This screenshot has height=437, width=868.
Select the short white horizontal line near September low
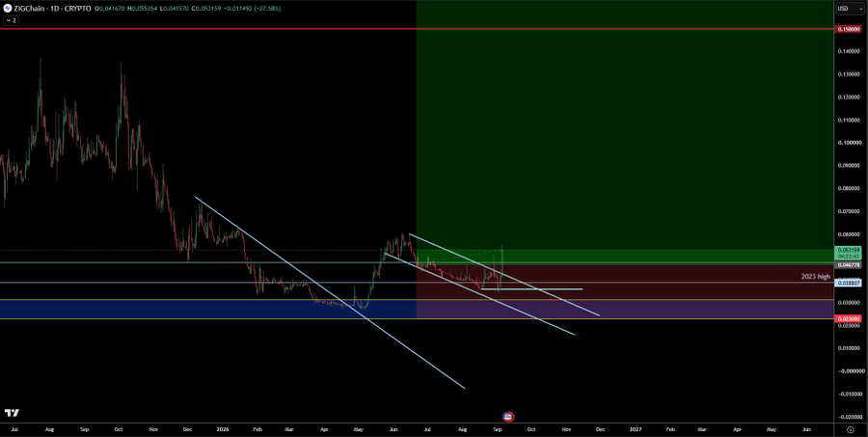click(532, 288)
